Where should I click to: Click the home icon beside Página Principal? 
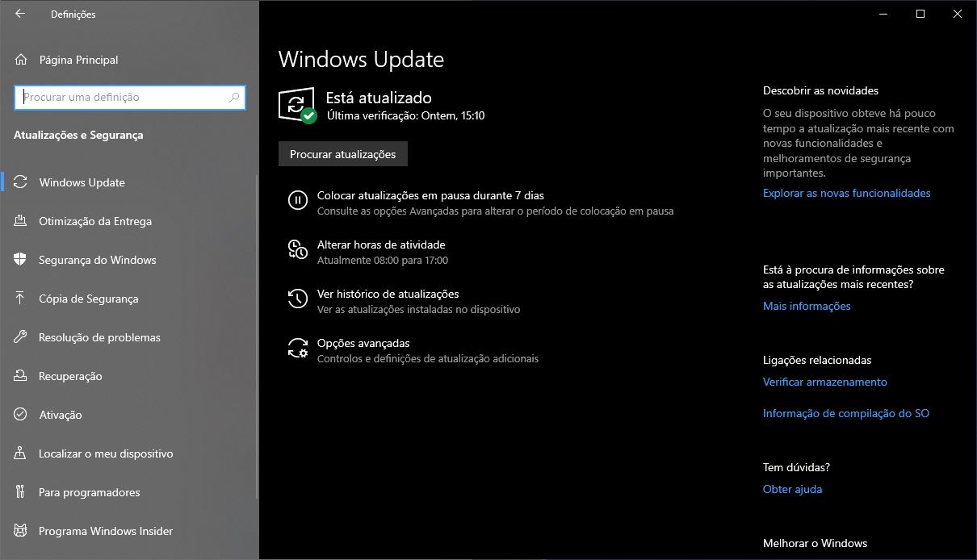[x=21, y=60]
